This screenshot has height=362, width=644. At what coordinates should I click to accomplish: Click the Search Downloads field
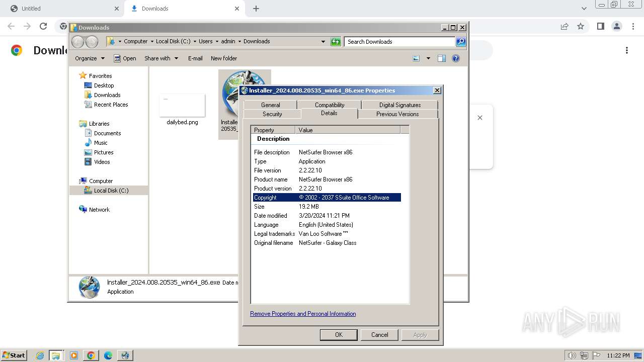point(400,42)
